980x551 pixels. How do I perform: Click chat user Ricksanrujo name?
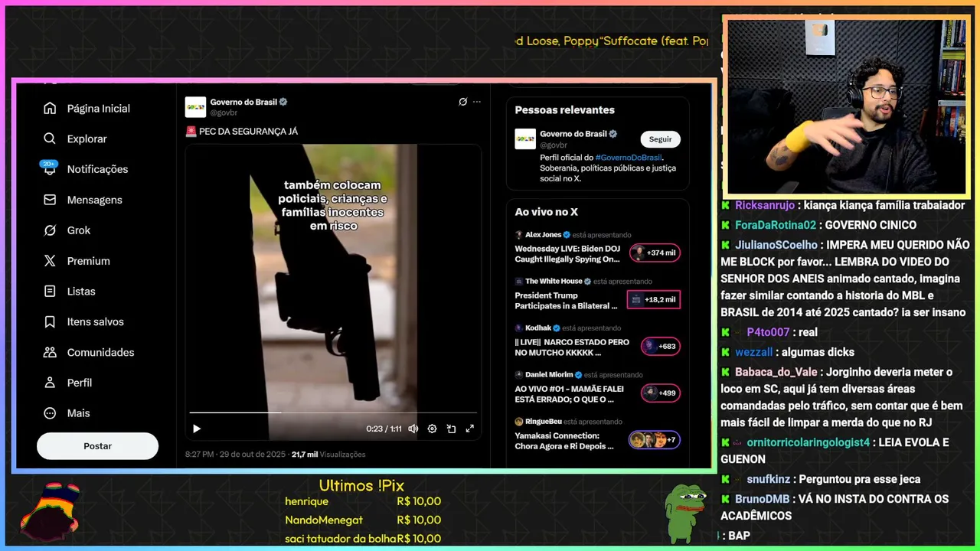(x=764, y=205)
